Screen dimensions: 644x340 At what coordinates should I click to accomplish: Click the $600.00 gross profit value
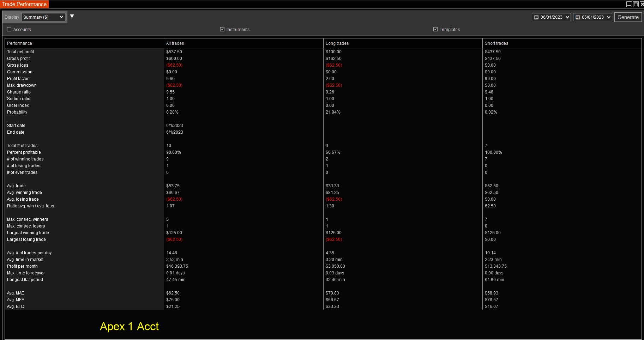[174, 59]
